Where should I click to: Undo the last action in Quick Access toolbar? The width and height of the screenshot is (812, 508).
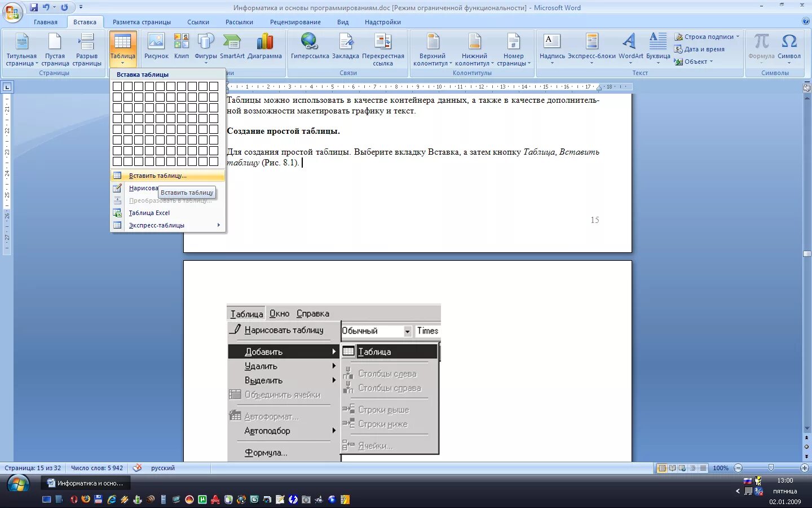(x=46, y=7)
